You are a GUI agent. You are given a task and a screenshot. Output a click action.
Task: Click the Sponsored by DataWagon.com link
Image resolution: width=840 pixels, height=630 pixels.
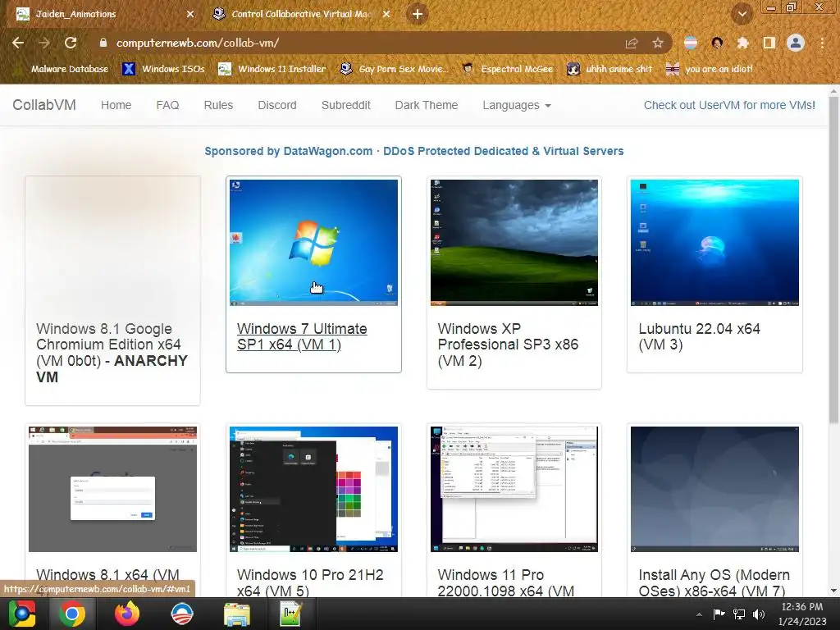[x=414, y=151]
